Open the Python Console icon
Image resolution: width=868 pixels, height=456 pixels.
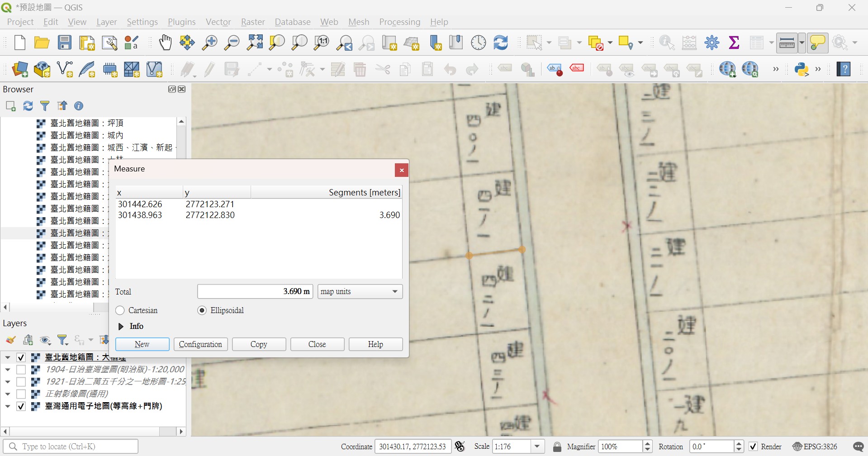click(802, 69)
